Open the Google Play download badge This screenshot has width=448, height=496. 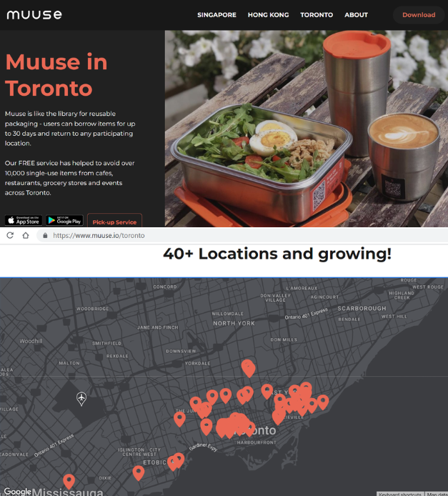(x=64, y=220)
